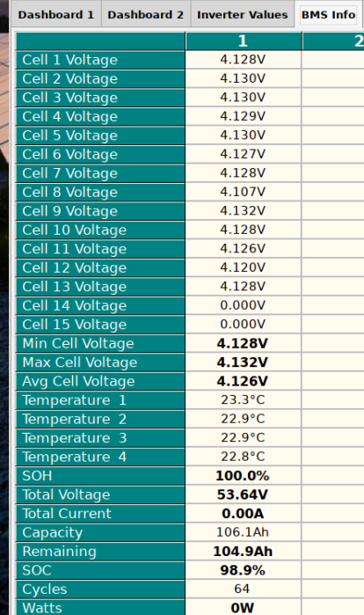The image size is (364, 615).
Task: Switch to the Dashboard 1 tab
Action: 56,15
